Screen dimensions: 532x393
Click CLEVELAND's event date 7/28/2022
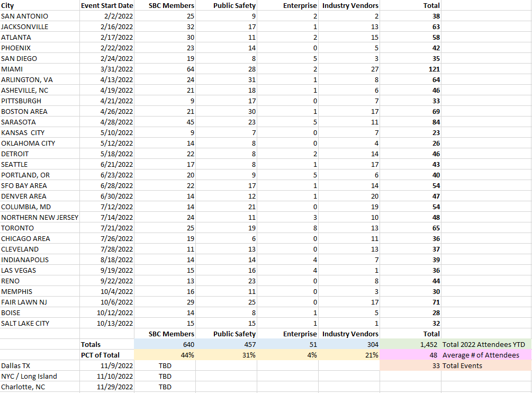click(x=107, y=249)
